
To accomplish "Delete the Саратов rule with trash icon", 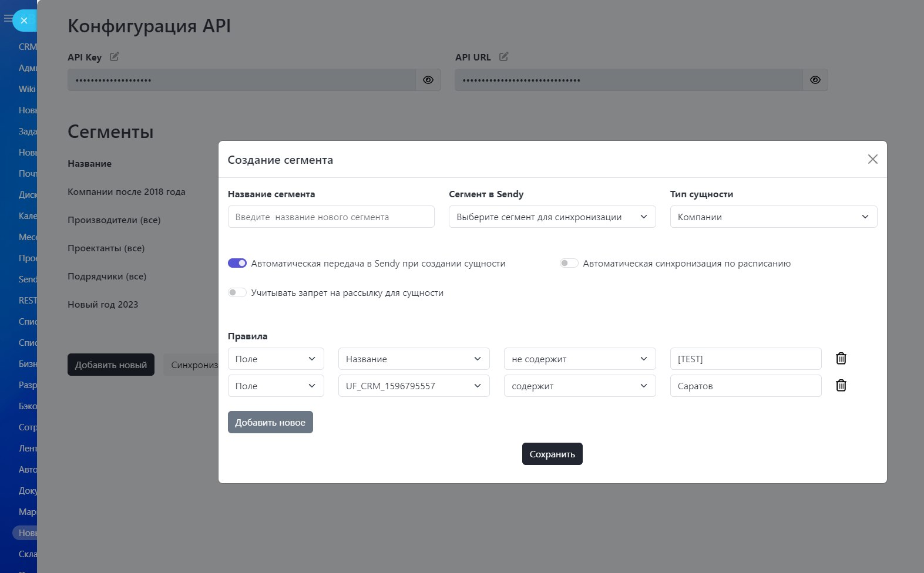I will [x=841, y=386].
